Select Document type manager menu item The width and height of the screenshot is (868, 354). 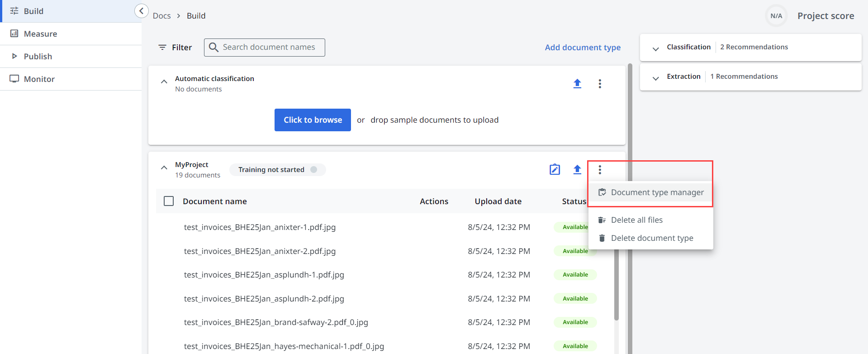pyautogui.click(x=657, y=192)
